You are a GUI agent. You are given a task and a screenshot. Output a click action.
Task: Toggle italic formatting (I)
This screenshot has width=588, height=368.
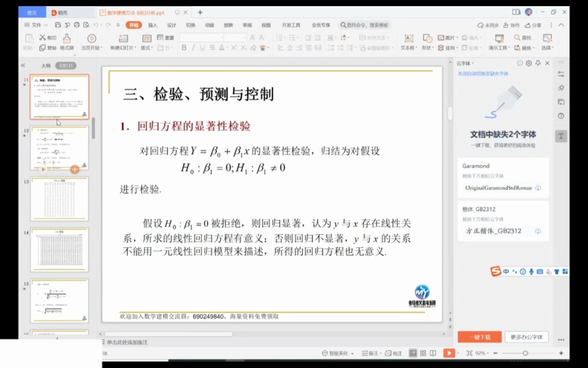[193, 48]
